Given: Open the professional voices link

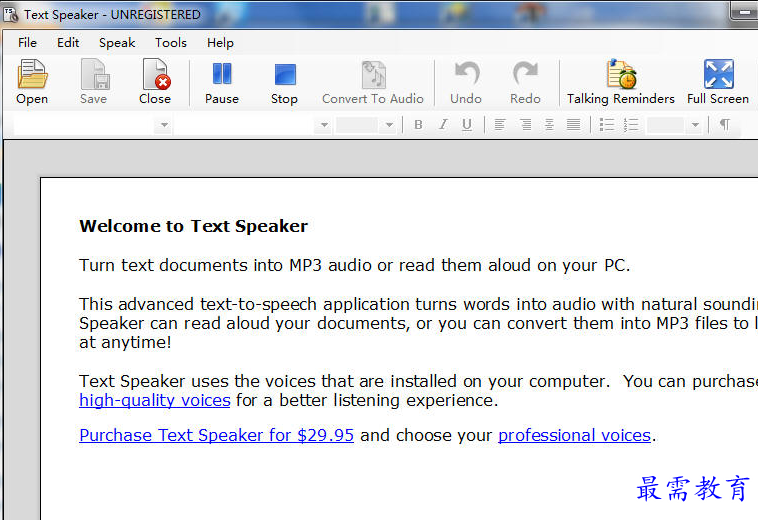Looking at the screenshot, I should tap(574, 435).
